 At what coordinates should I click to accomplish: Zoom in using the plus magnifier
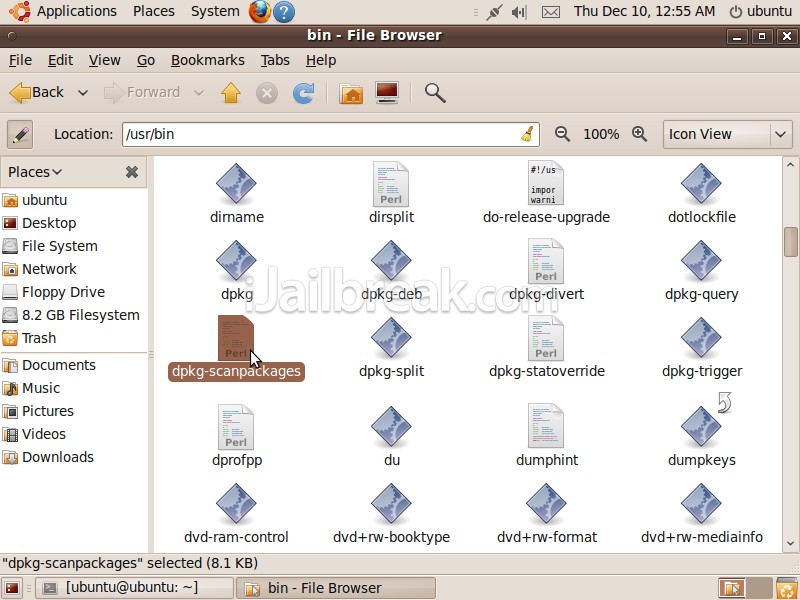coord(640,134)
